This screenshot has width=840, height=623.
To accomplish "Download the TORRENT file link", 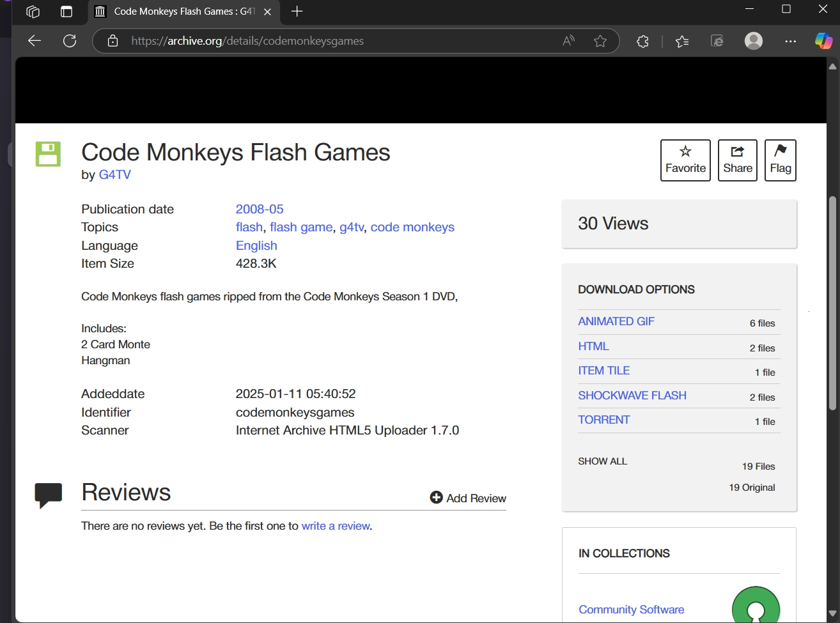I will pos(604,420).
